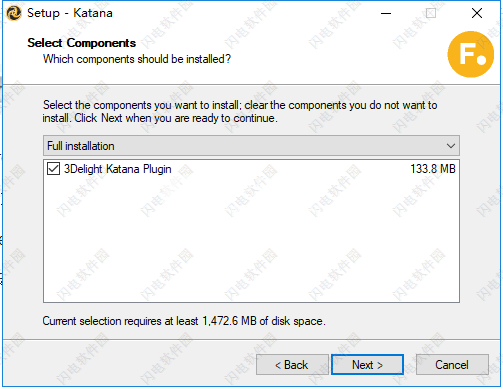This screenshot has height=389, width=503.
Task: Select the 3Delight Katana Plugin label
Action: click(x=117, y=169)
